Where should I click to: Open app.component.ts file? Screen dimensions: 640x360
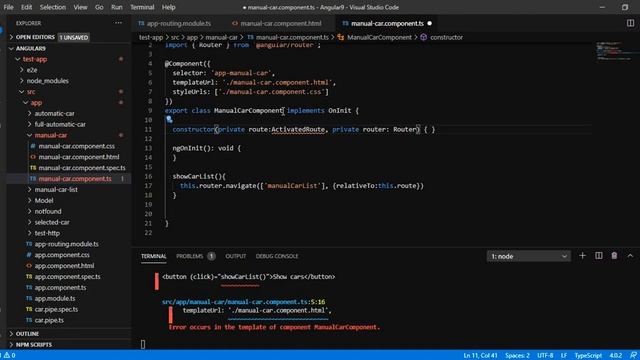click(x=60, y=288)
